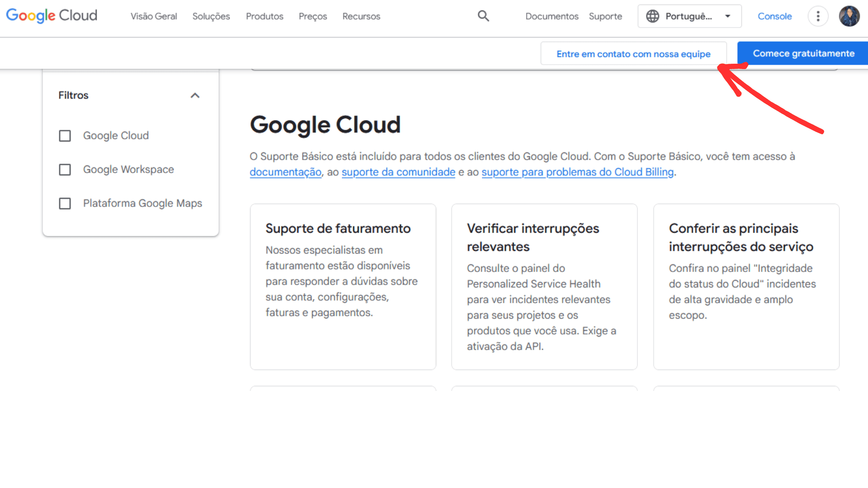Check the Plataforma Google Maps checkbox
This screenshot has width=868, height=488.
(x=65, y=204)
